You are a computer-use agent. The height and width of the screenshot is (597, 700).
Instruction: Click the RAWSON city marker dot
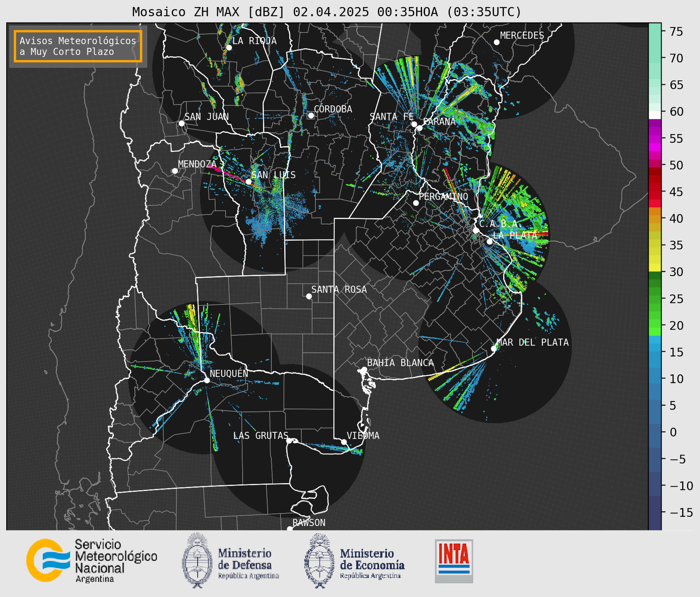click(290, 529)
